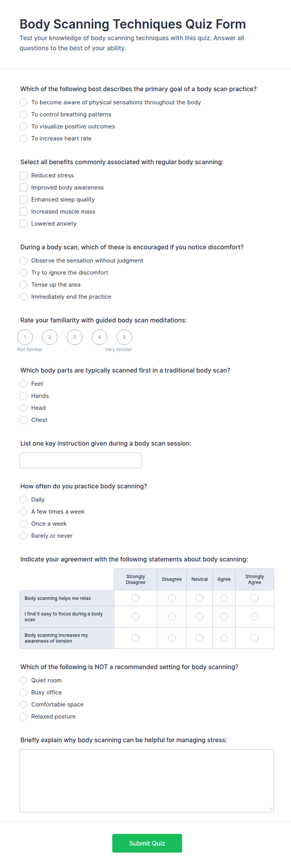The width and height of the screenshot is (291, 868).
Task: Rate familiarity as 3
Action: (75, 337)
